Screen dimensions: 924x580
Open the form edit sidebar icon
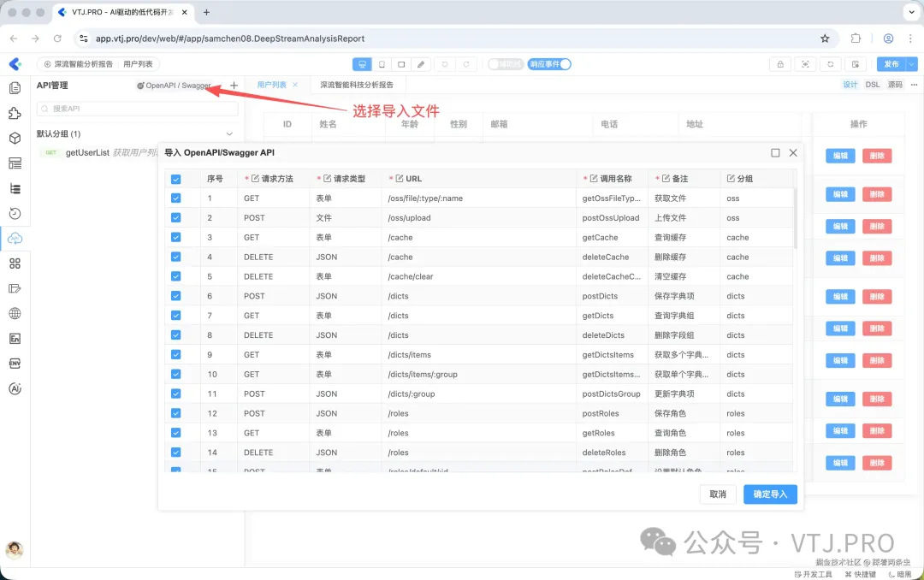coord(15,289)
